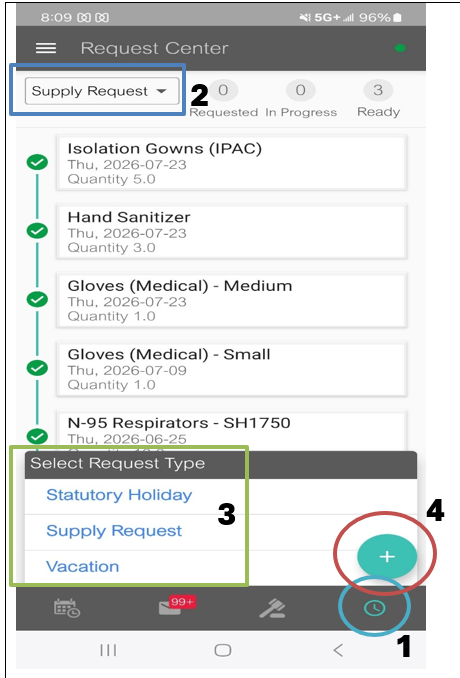The width and height of the screenshot is (460, 678).
Task: Choose Supply Request in request type list
Action: coord(114,531)
